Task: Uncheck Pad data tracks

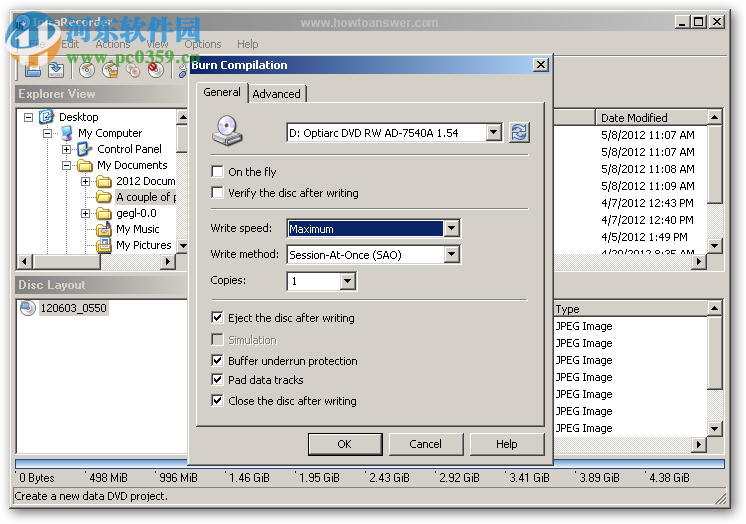Action: tap(217, 379)
